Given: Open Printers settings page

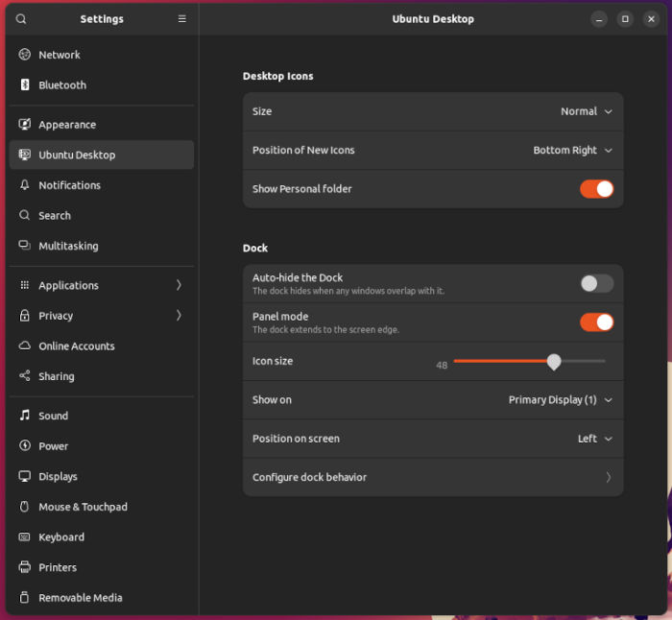Looking at the screenshot, I should 102,567.
